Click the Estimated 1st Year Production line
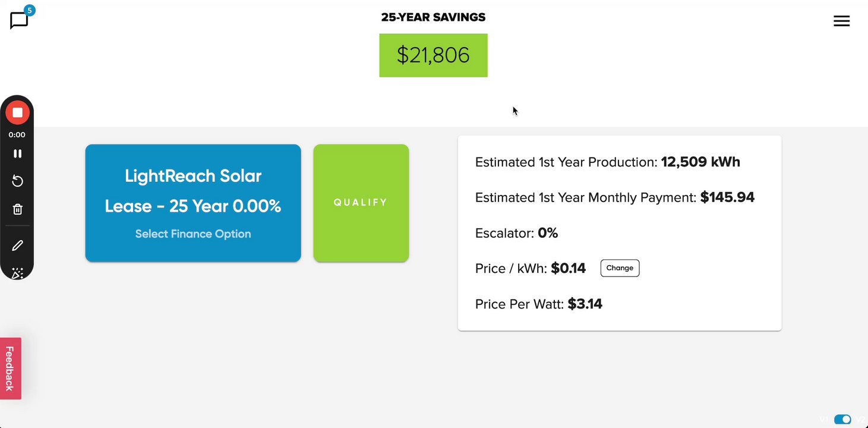This screenshot has width=868, height=428. [607, 162]
